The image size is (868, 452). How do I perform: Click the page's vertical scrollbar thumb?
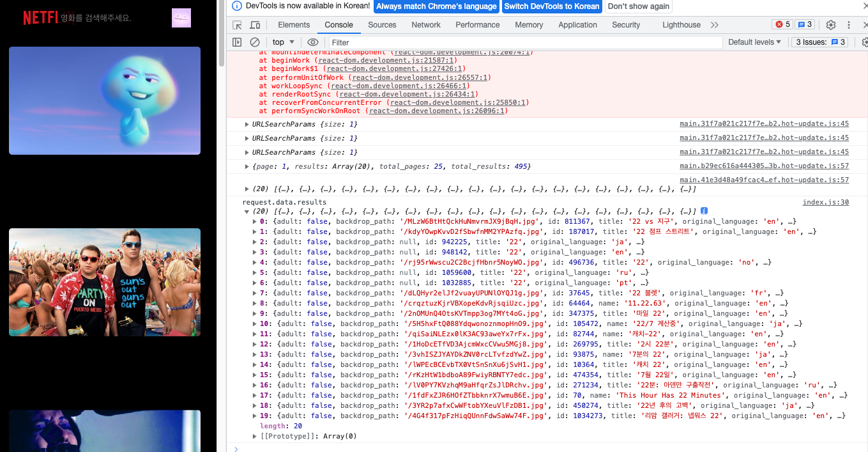click(222, 33)
